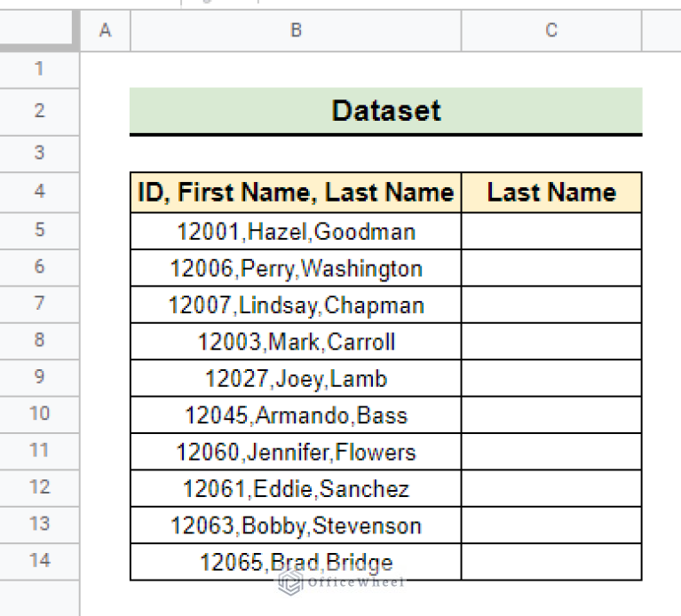Select the 12063,Bobby,Stevenson cell

pos(296,525)
